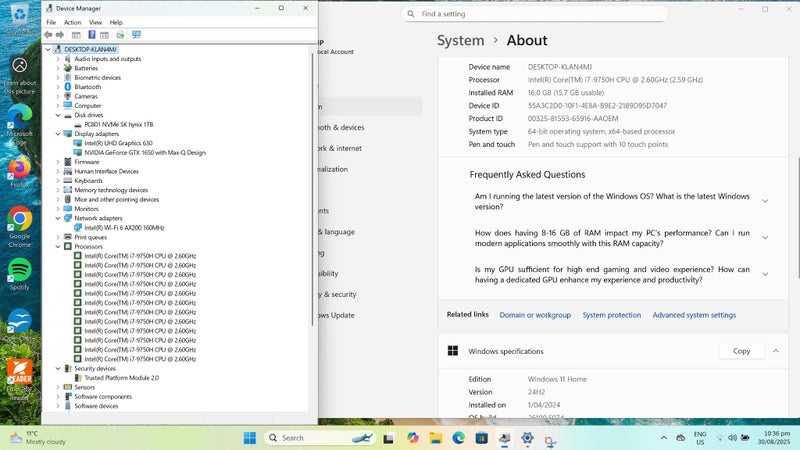Image resolution: width=800 pixels, height=450 pixels.
Task: Go back to System in the Settings breadcrumb
Action: tap(460, 40)
